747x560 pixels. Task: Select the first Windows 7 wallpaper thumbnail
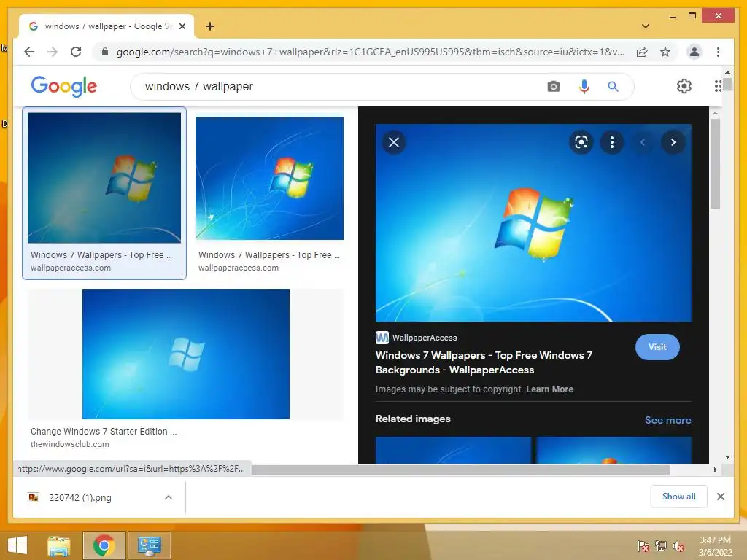click(x=104, y=178)
